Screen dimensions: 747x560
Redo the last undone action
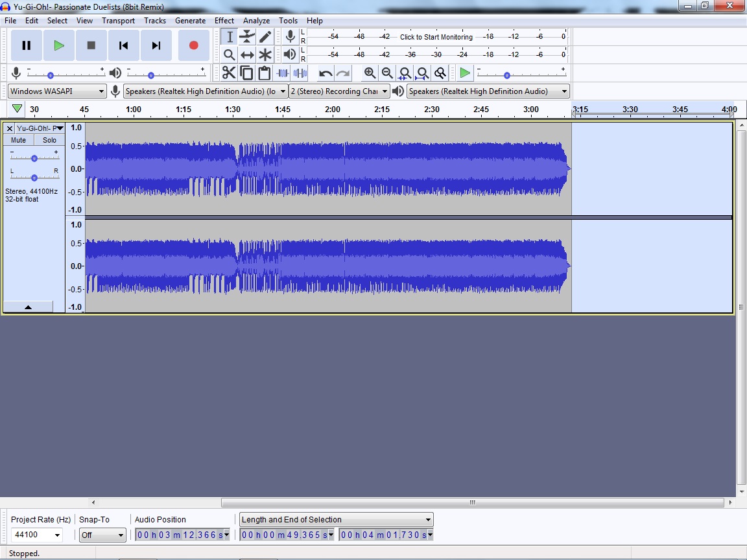[343, 73]
